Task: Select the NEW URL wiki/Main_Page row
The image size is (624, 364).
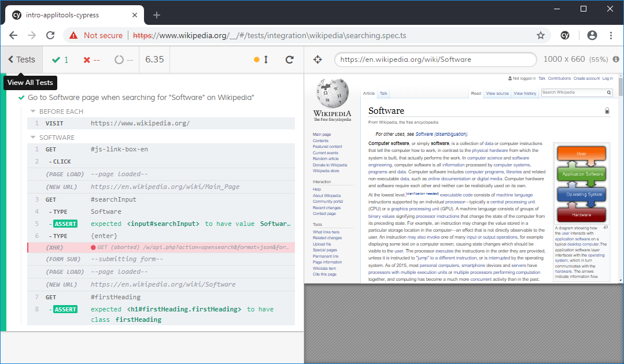Action: 161,187
